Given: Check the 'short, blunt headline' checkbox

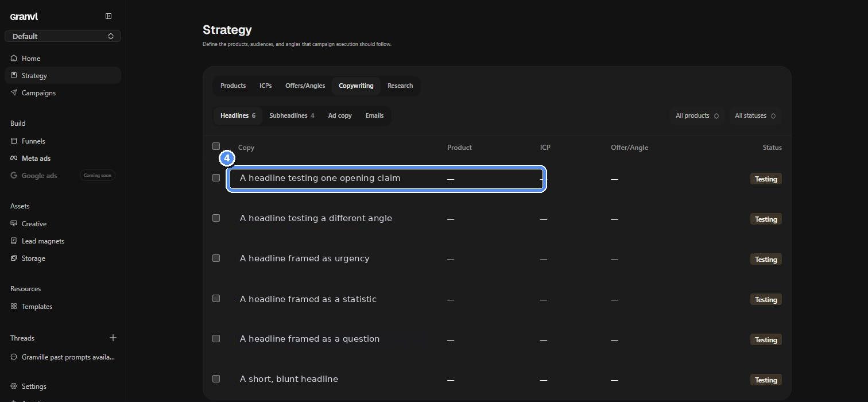Looking at the screenshot, I should click(216, 378).
